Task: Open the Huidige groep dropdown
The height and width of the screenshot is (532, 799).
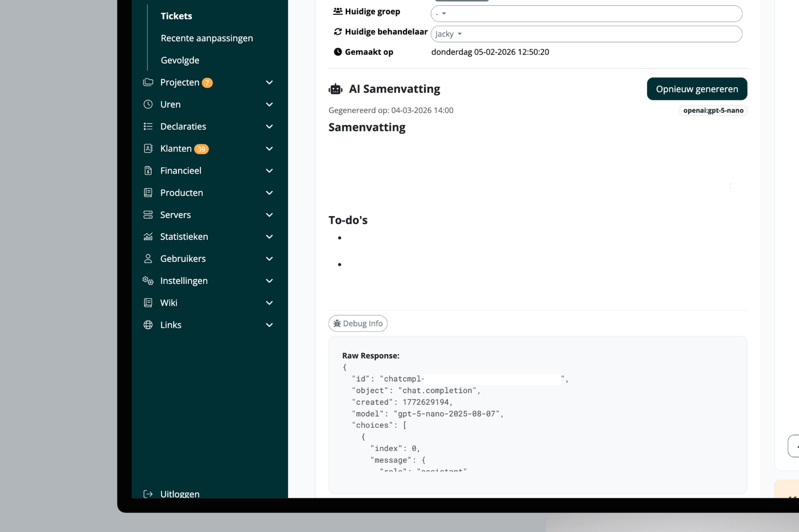Action: pos(586,14)
